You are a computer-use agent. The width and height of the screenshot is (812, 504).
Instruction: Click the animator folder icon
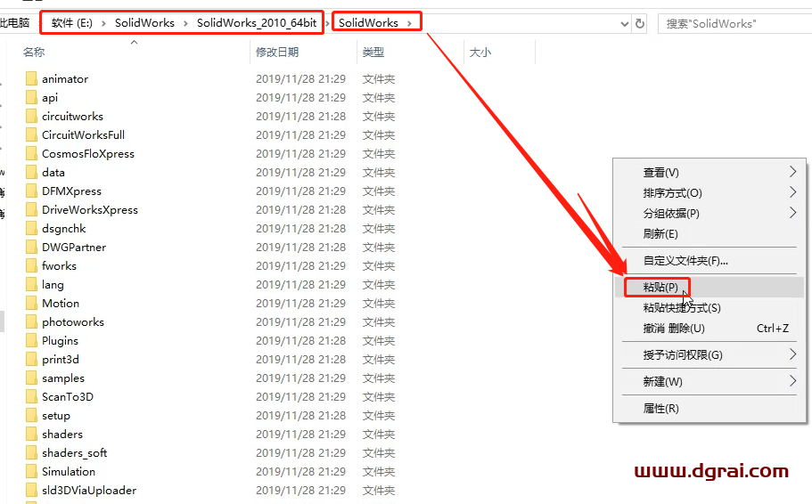pyautogui.click(x=31, y=78)
